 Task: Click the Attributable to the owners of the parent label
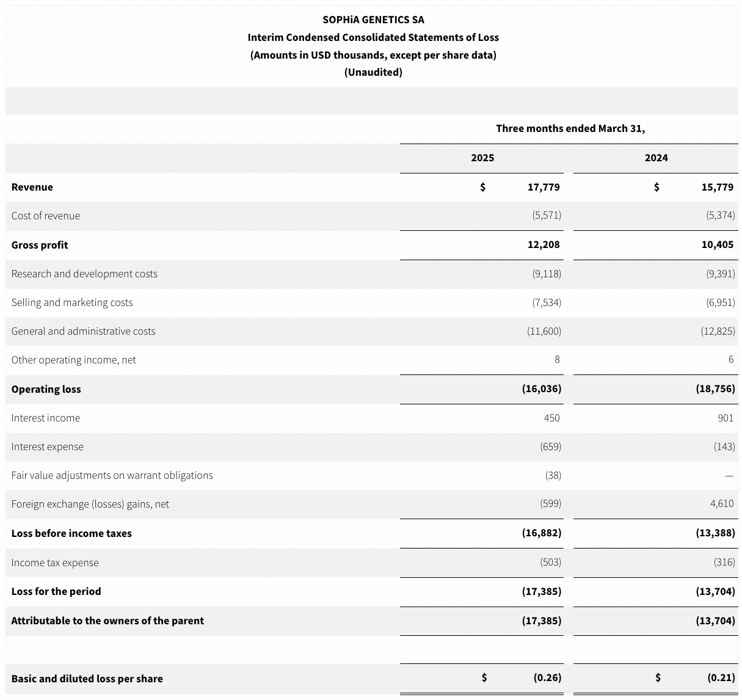107,621
